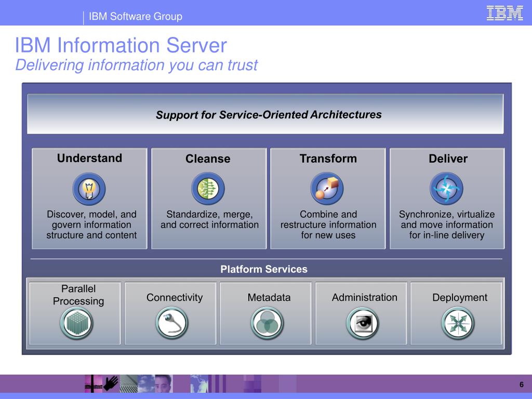
Task: Click the Administration label
Action: pyautogui.click(x=364, y=298)
